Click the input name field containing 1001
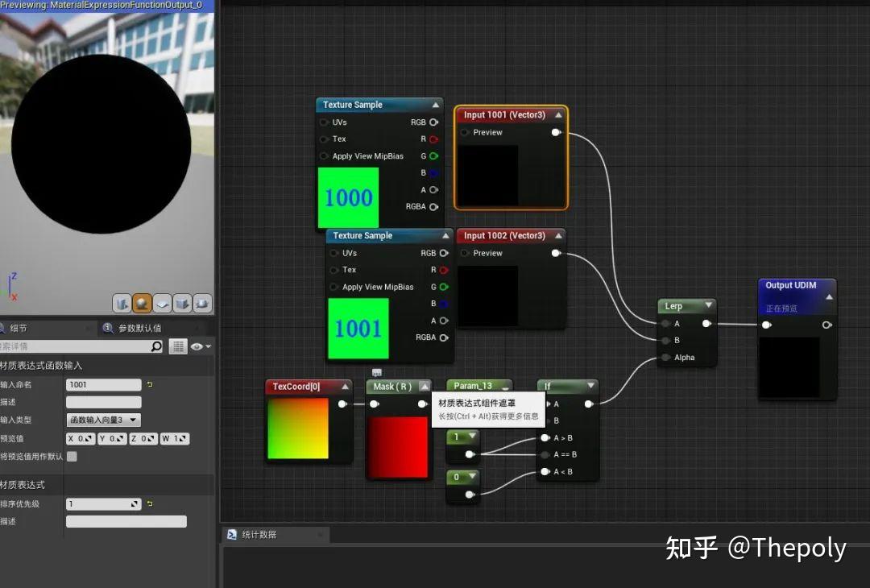The image size is (870, 588). click(x=103, y=384)
